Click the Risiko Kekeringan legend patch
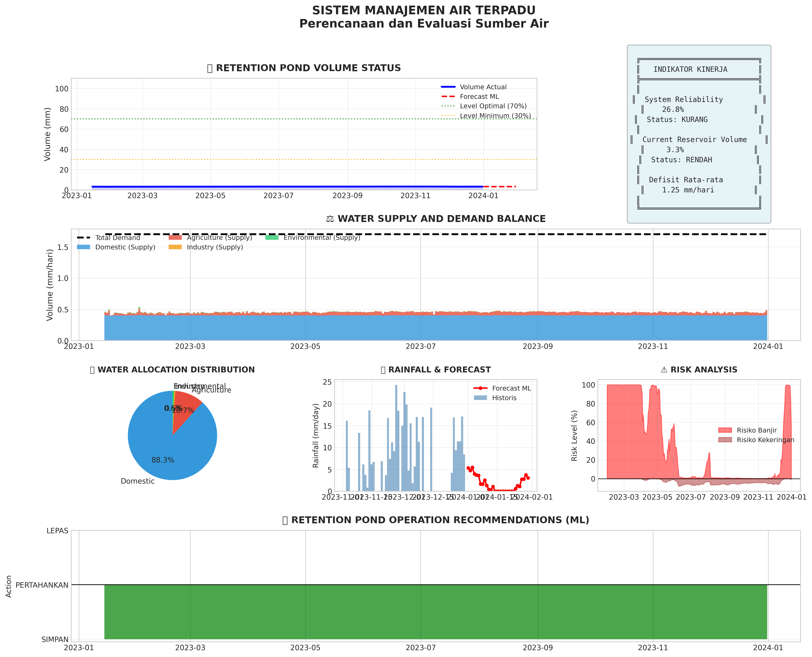812x657 pixels. [725, 440]
